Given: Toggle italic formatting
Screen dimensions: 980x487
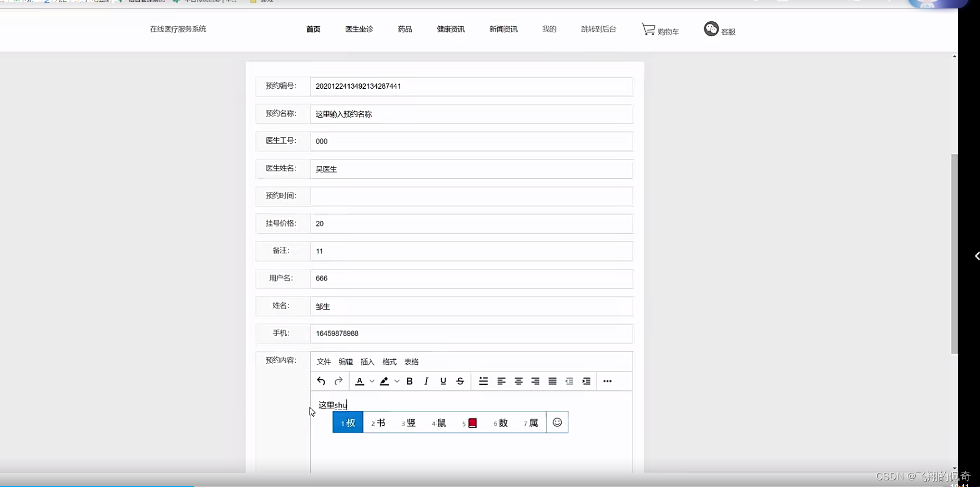Looking at the screenshot, I should tap(426, 381).
